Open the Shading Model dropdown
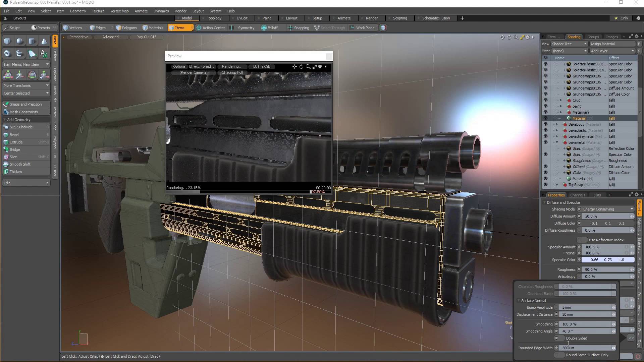 click(608, 208)
